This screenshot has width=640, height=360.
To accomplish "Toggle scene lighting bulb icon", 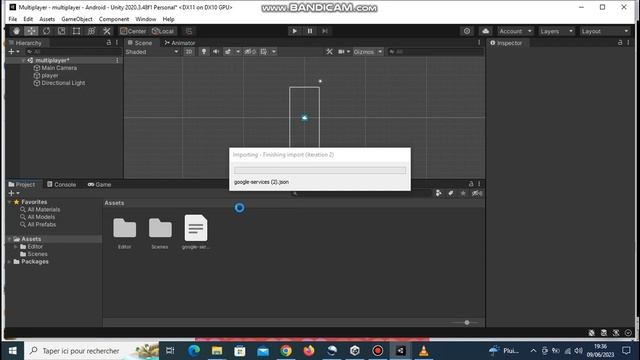I will [x=204, y=52].
